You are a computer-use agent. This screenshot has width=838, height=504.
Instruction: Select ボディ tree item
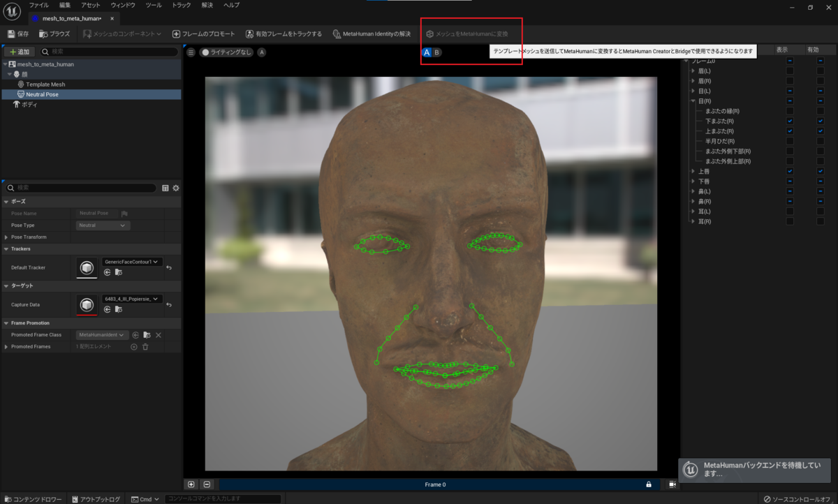29,104
